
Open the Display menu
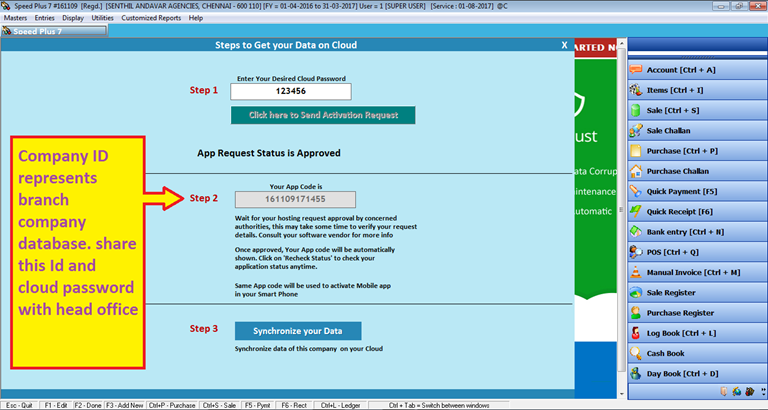(73, 18)
